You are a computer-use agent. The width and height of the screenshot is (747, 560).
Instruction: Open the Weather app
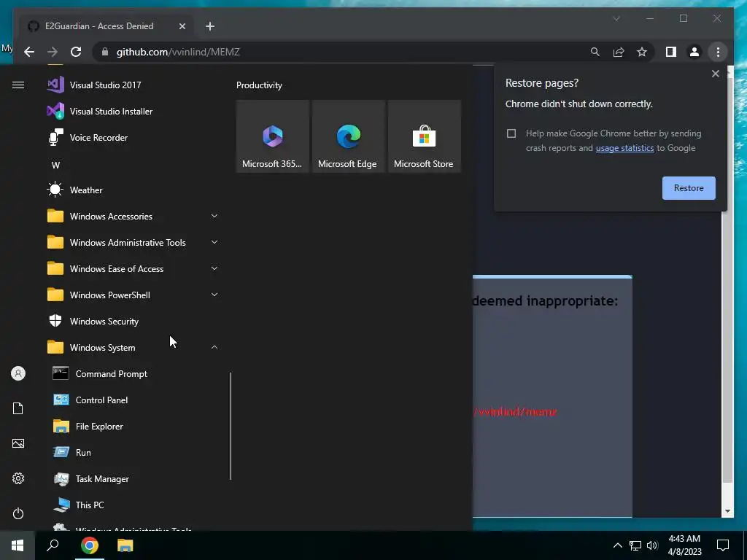click(x=133, y=190)
